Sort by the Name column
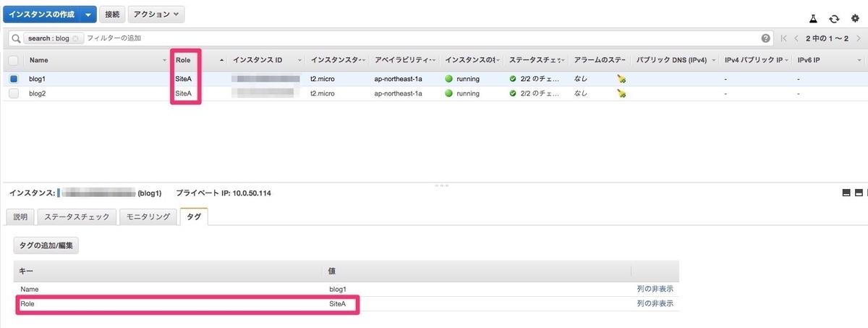Image resolution: width=868 pixels, height=328 pixels. pos(39,60)
